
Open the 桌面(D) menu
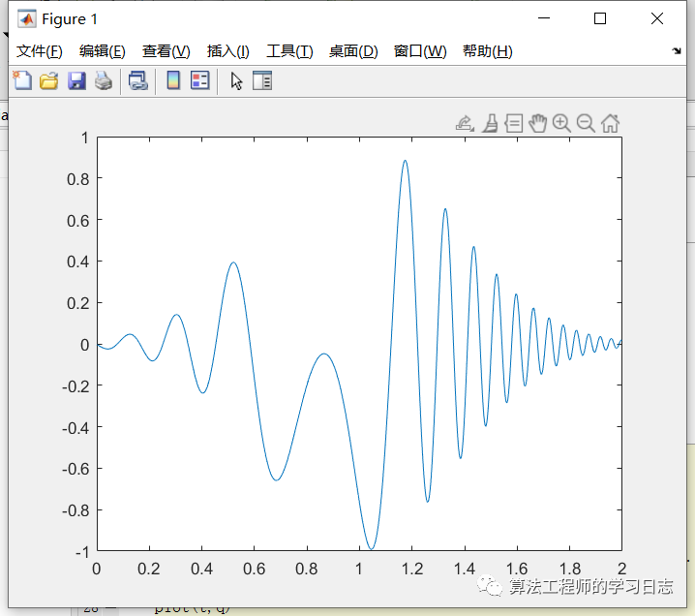pyautogui.click(x=353, y=51)
